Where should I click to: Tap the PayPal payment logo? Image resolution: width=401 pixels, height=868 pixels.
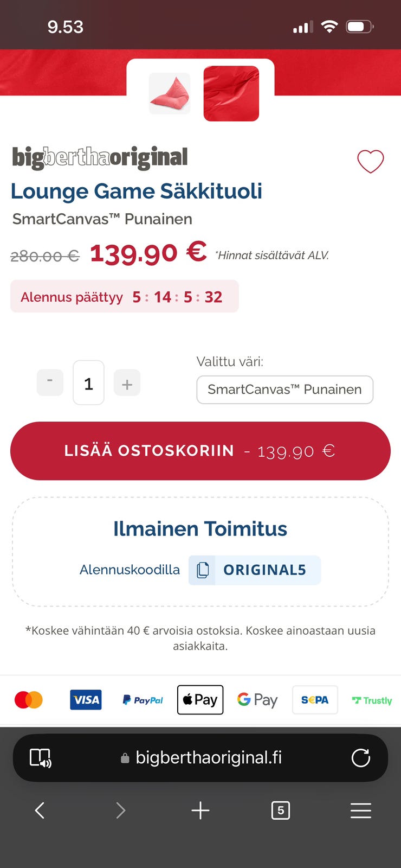pos(143,700)
